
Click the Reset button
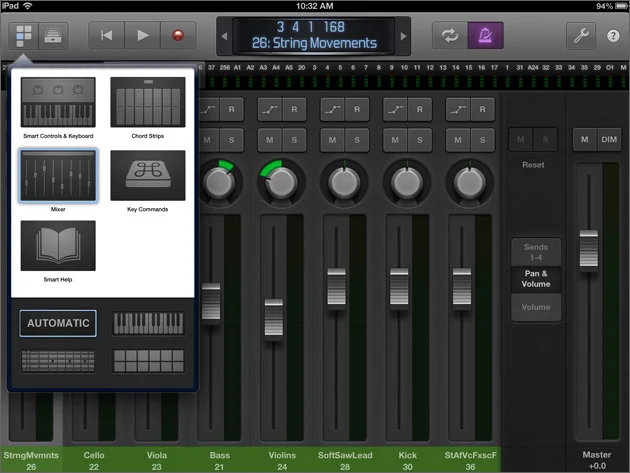click(533, 165)
